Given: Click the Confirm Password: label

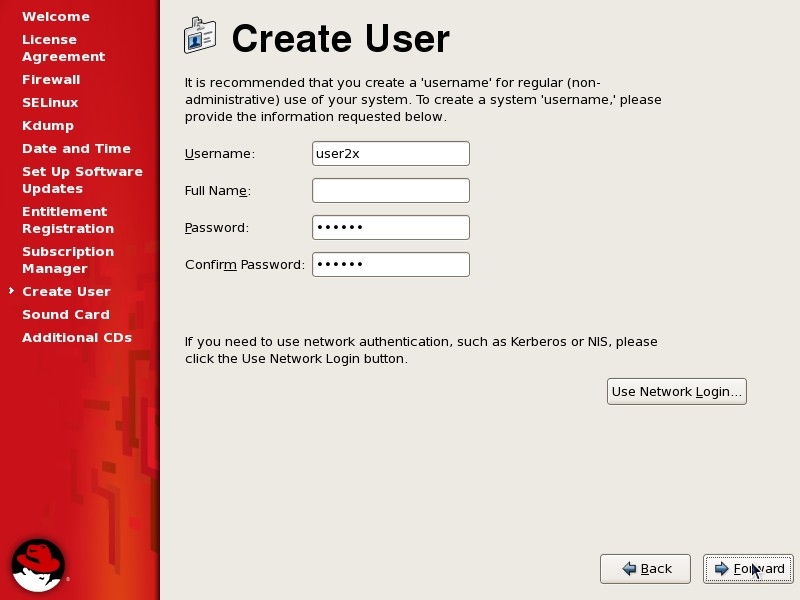Looking at the screenshot, I should 244,265.
